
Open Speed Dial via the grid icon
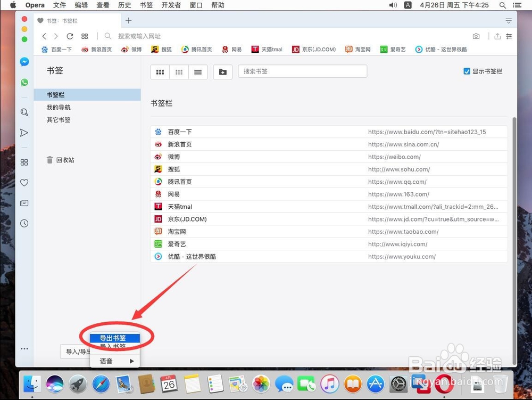tap(85, 36)
